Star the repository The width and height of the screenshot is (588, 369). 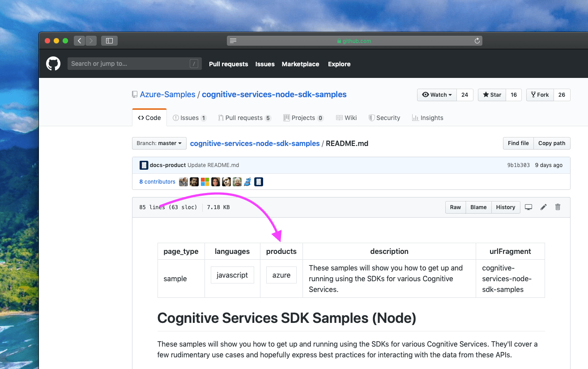coord(492,94)
